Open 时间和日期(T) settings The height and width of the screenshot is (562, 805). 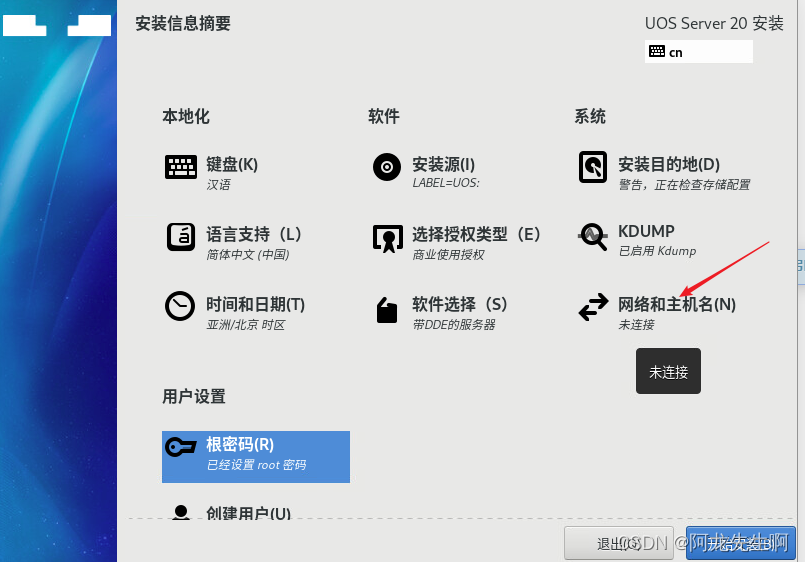(255, 304)
